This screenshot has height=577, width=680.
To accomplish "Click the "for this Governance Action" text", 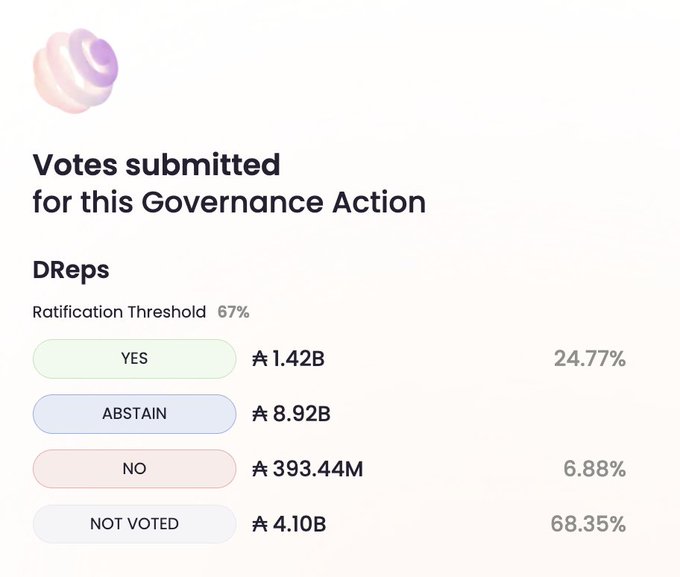I will click(229, 202).
